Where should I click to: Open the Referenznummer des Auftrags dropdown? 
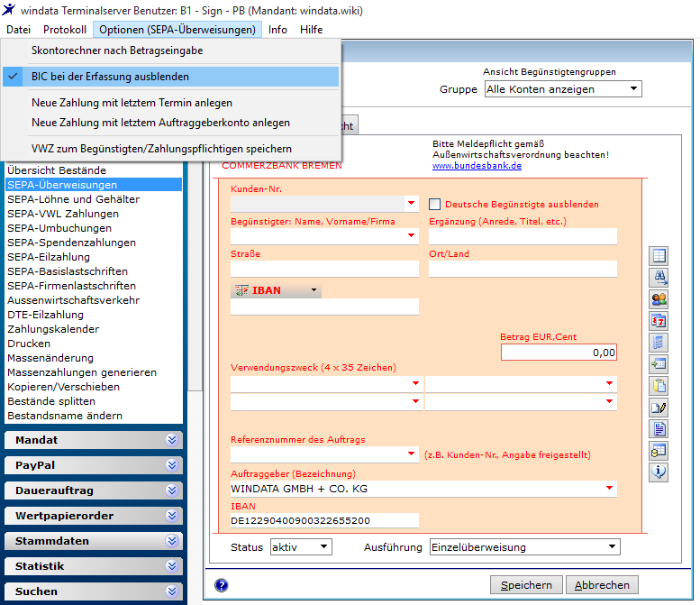coord(411,454)
